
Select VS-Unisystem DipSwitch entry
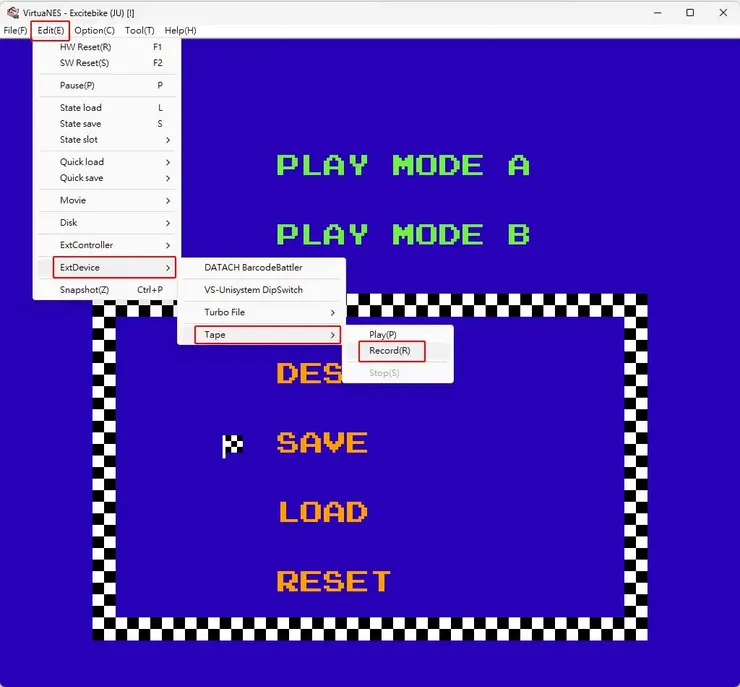pos(261,290)
